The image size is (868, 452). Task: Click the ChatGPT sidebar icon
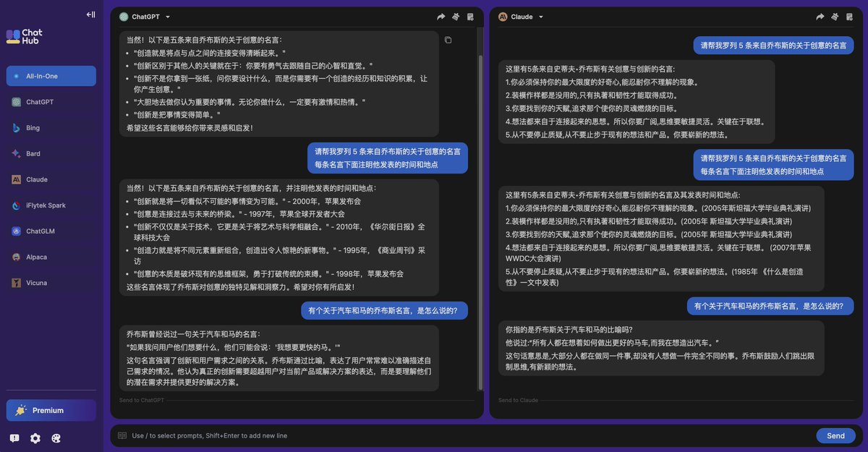click(x=16, y=102)
